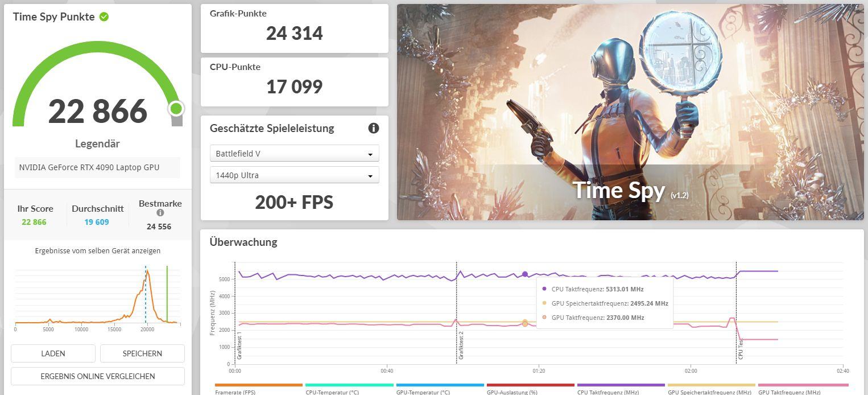Click the green score line in distribution chart
This screenshot has height=395, width=868.
coord(167,294)
